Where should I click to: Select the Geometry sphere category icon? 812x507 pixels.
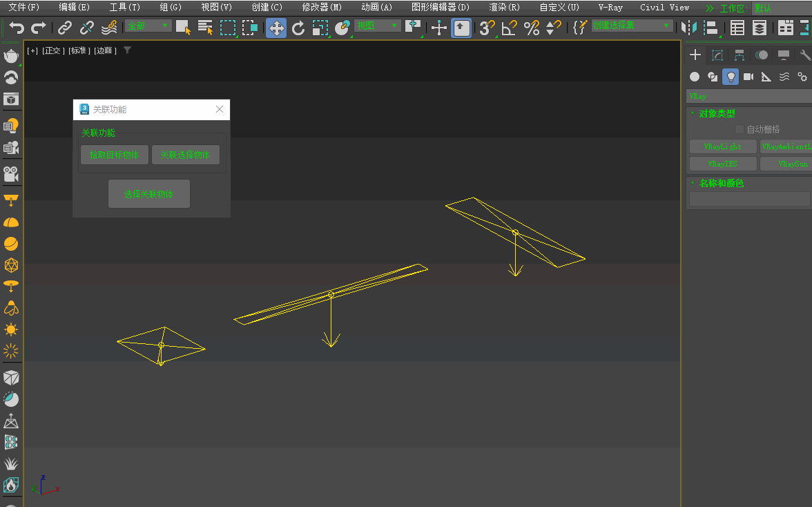click(695, 77)
